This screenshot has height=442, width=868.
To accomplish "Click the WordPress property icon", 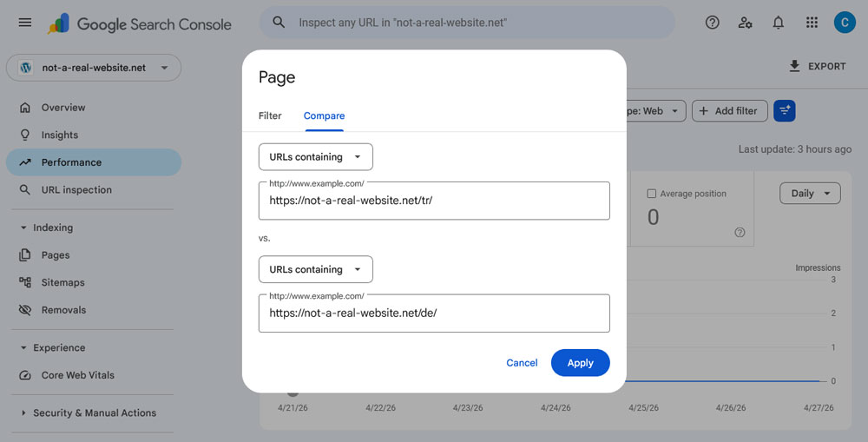I will 25,68.
